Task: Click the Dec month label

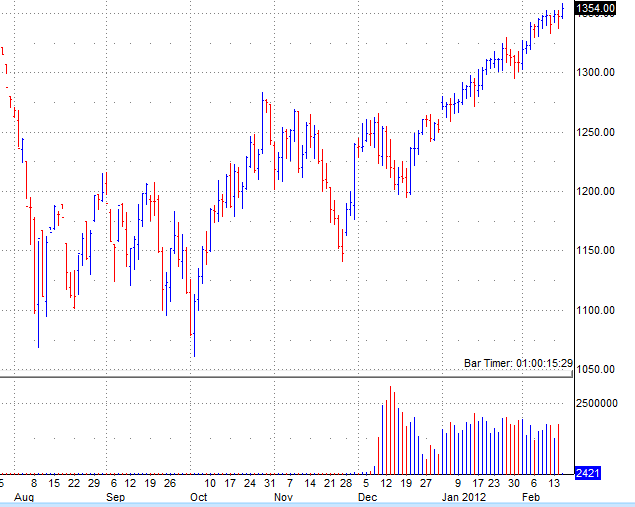Action: pos(367,497)
